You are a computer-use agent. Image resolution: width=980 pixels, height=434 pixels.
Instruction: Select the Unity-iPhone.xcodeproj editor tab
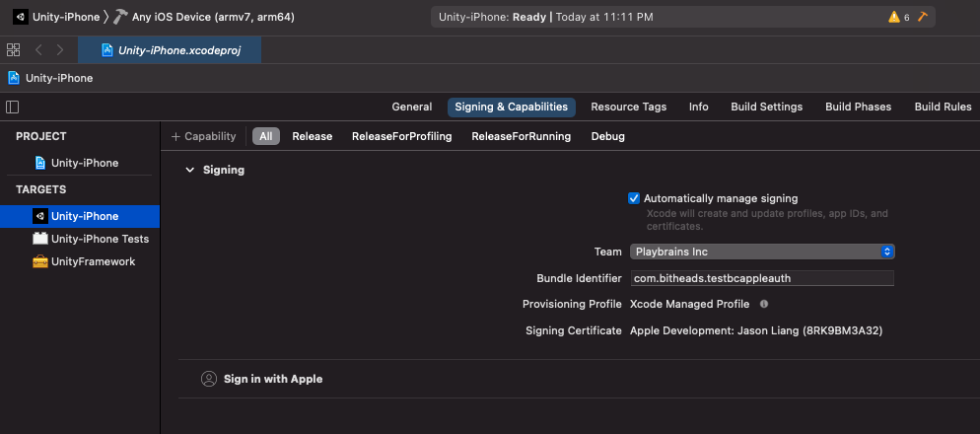coord(170,50)
